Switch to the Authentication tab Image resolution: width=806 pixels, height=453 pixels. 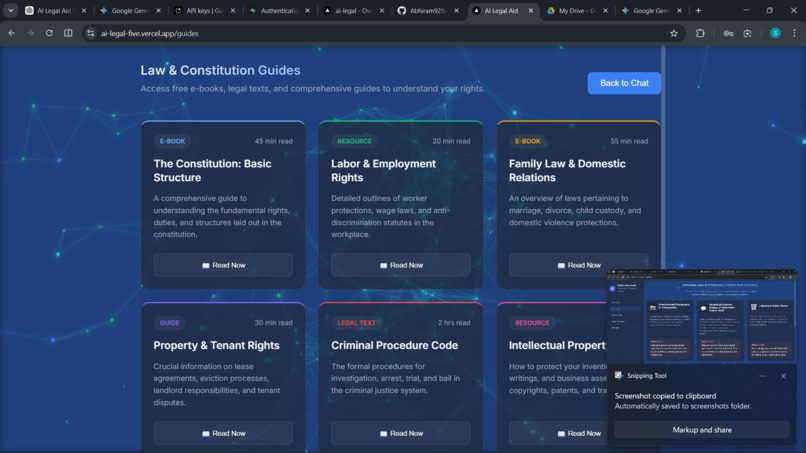tap(278, 10)
